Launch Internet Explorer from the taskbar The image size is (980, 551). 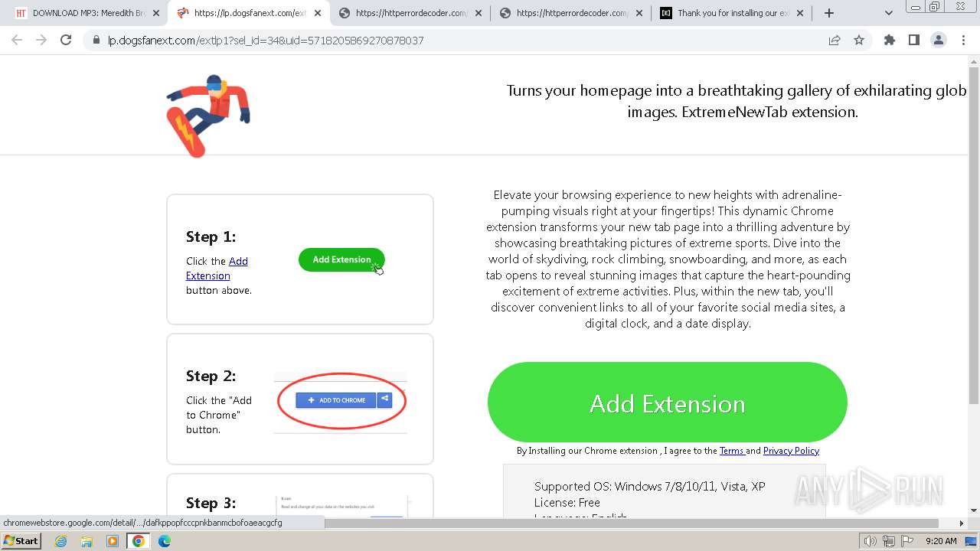coord(61,541)
